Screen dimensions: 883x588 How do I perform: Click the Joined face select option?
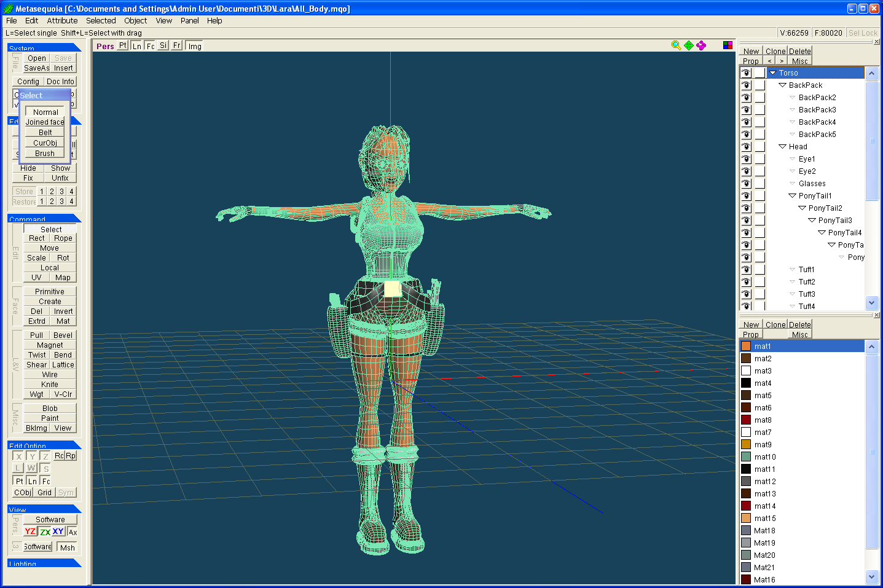[45, 122]
